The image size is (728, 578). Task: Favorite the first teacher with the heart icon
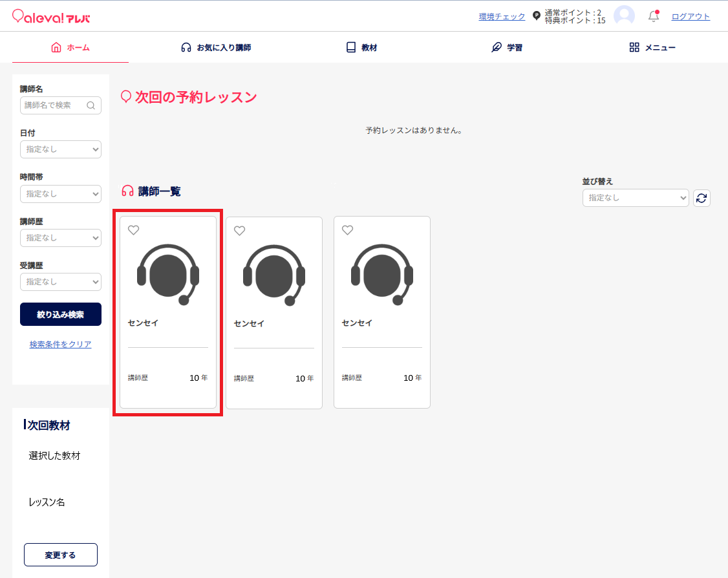pos(134,230)
